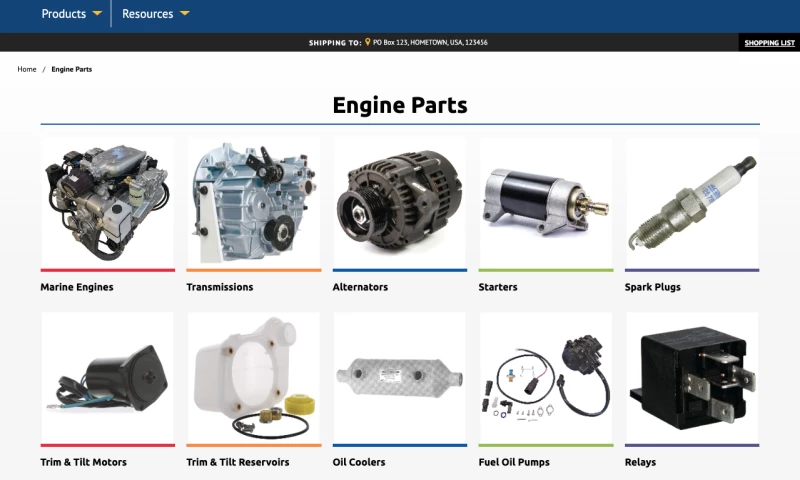This screenshot has height=480, width=800.
Task: Click the location pin icon by shipping address
Action: 368,42
